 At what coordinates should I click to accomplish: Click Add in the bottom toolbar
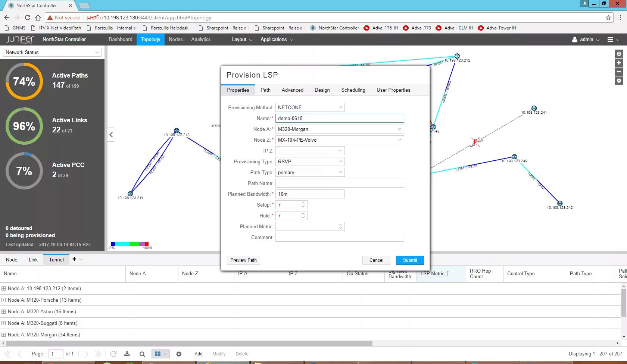tap(199, 354)
